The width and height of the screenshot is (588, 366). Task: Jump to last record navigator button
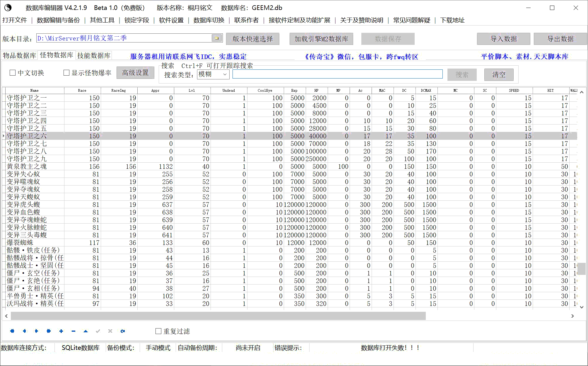point(49,331)
